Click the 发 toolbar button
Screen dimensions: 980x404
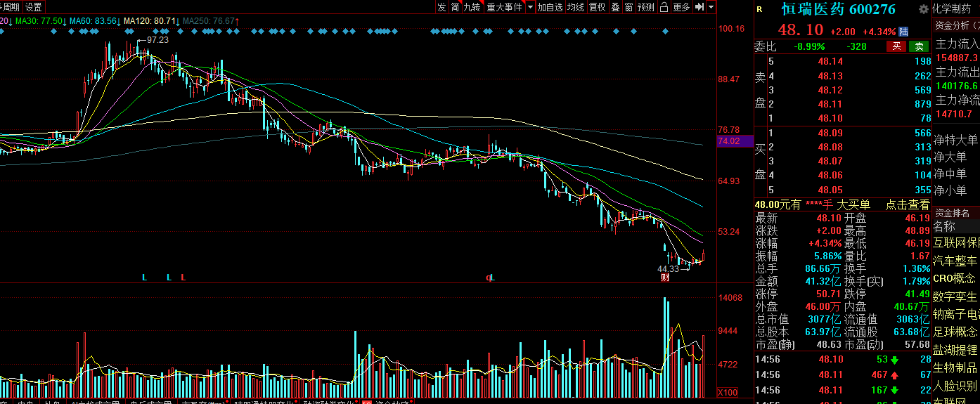click(441, 7)
